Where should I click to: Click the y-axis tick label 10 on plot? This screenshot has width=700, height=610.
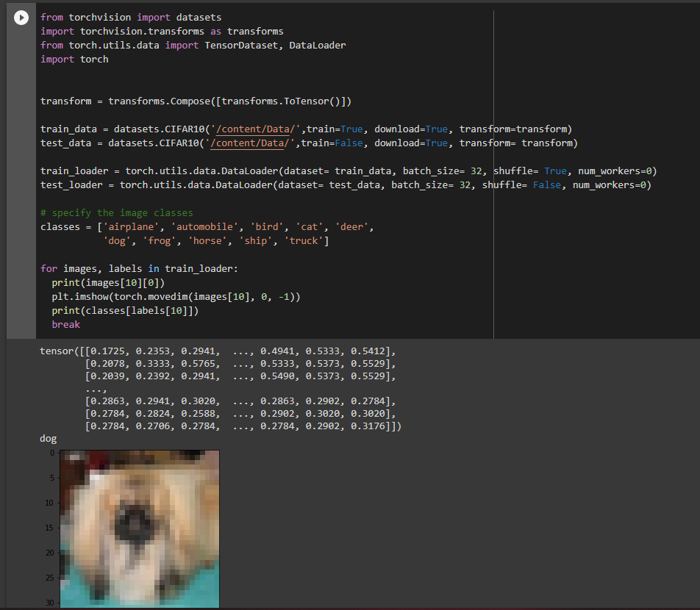coord(50,503)
